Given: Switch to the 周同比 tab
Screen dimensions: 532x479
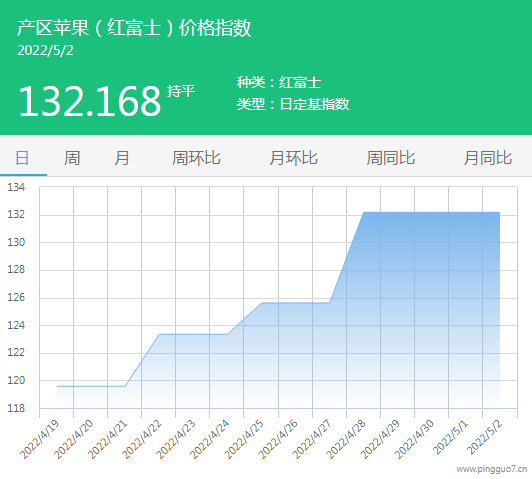Looking at the screenshot, I should click(391, 158).
